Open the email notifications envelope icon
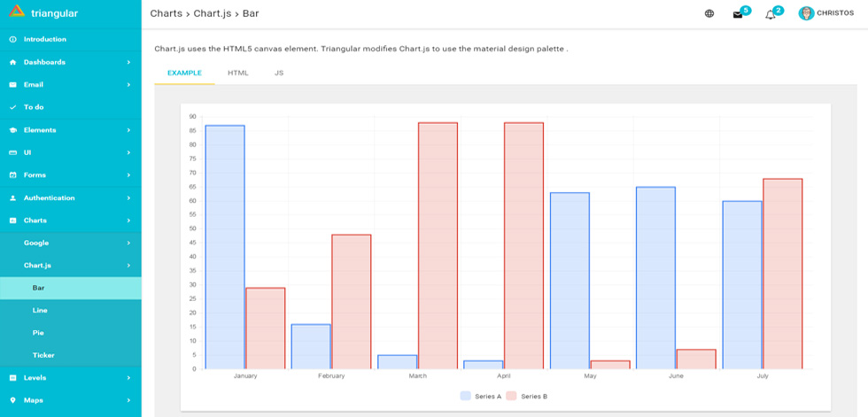 [737, 15]
